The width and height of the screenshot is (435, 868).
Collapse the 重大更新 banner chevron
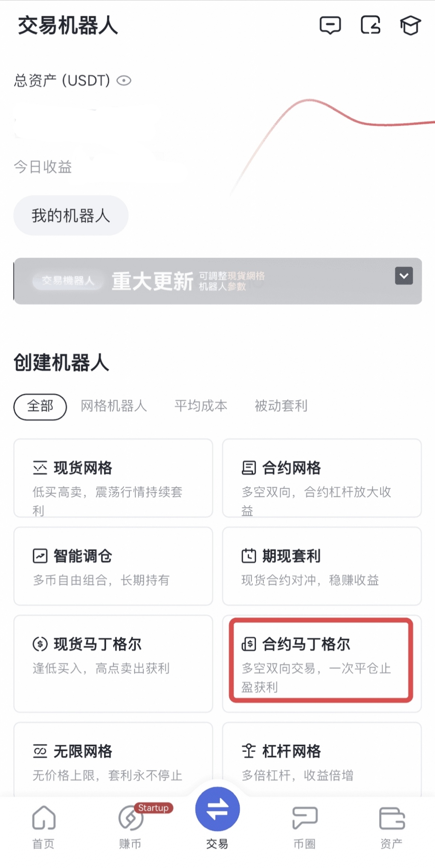tap(403, 276)
